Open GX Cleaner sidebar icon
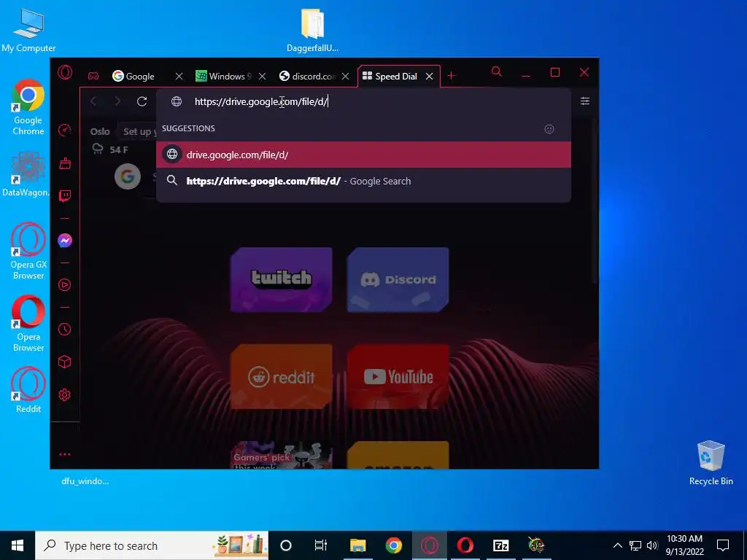Screen dimensions: 747x560 65,163
